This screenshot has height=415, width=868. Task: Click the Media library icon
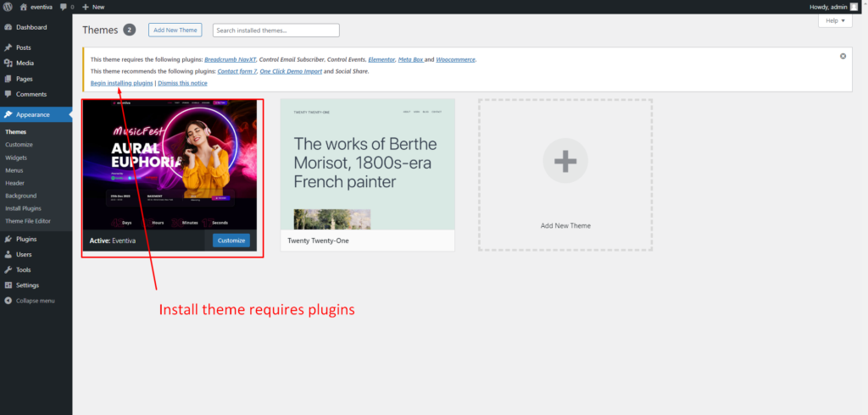click(x=8, y=63)
